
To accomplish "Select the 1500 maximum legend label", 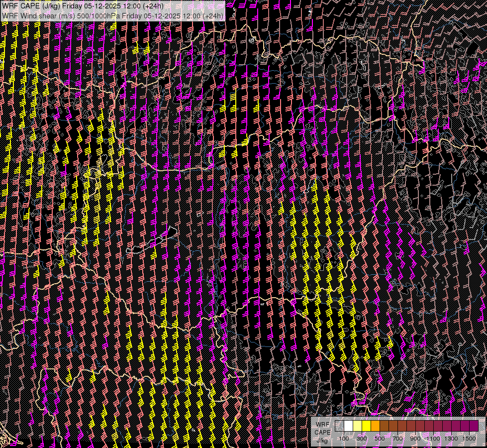I will (469, 438).
